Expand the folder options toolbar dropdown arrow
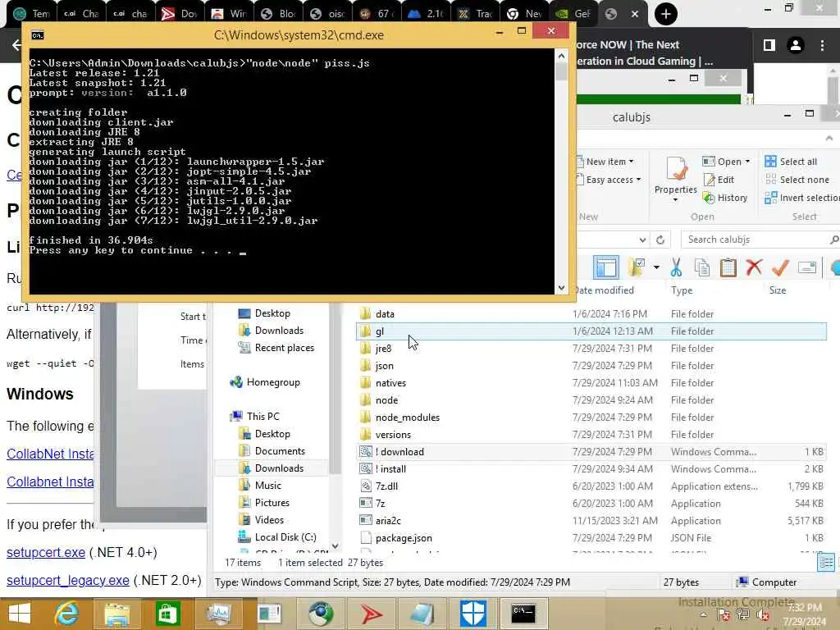This screenshot has width=840, height=630. tap(656, 267)
